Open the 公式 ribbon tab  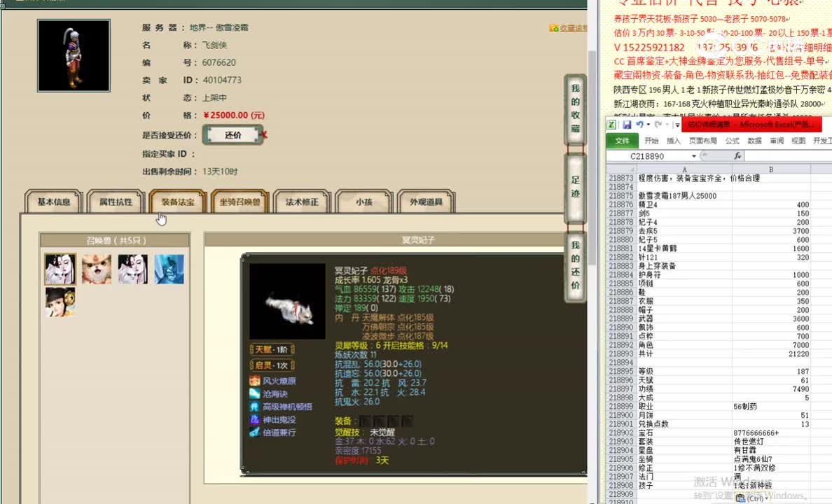[733, 141]
